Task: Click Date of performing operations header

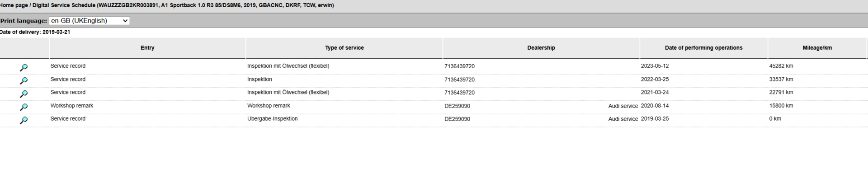Action: 703,48
